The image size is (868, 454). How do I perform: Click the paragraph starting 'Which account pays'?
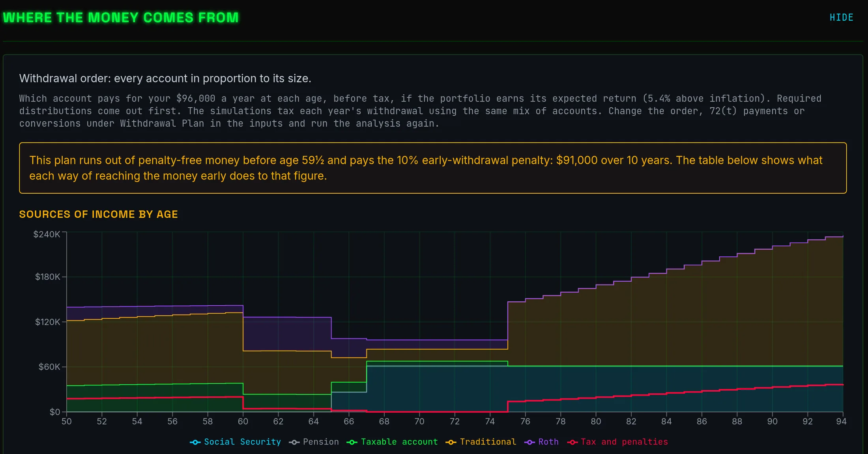coord(420,111)
